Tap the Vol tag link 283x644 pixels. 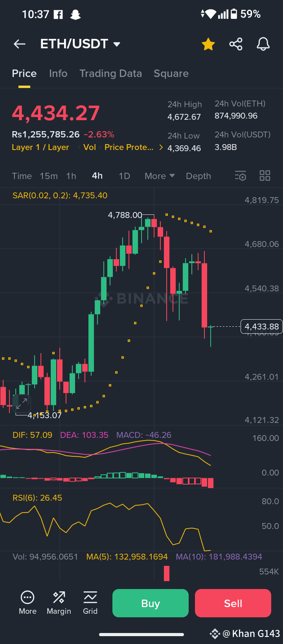[90, 147]
